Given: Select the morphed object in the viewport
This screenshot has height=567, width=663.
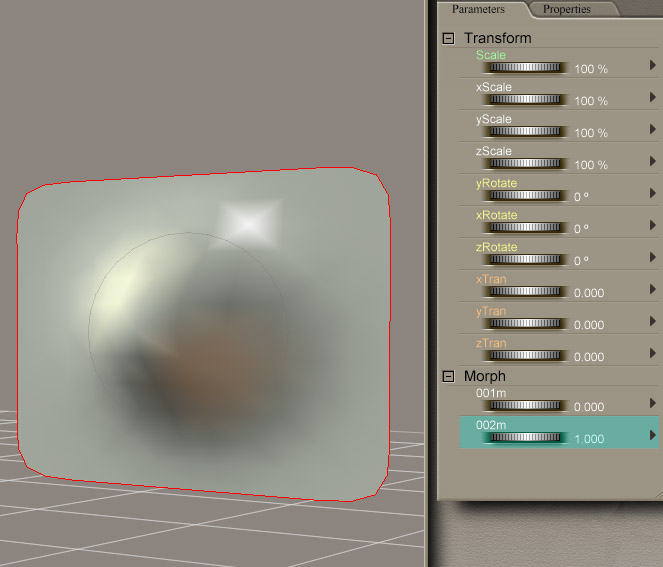Looking at the screenshot, I should coord(203,334).
